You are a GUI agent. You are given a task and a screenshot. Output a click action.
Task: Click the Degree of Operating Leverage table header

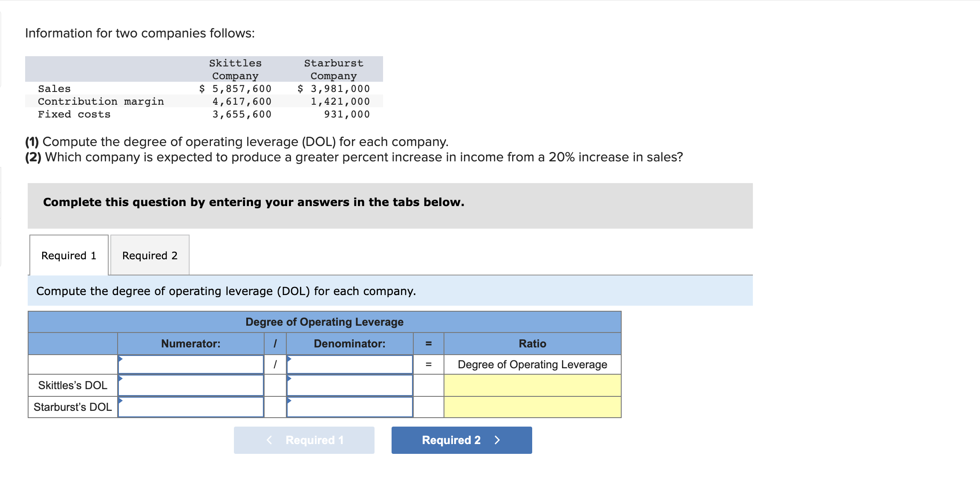325,322
